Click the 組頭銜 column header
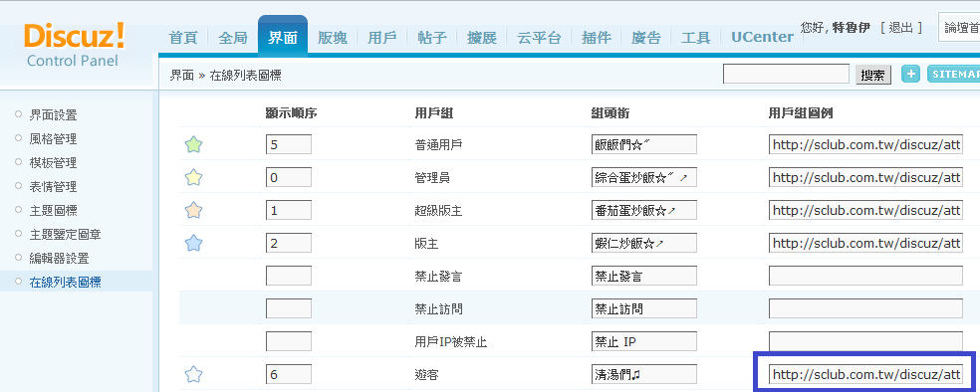 610,113
